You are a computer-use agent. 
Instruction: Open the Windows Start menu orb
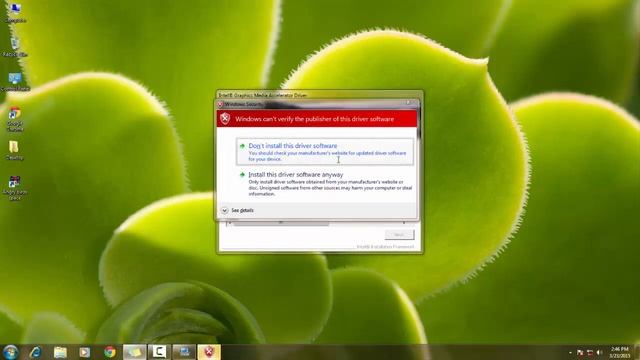coord(10,352)
